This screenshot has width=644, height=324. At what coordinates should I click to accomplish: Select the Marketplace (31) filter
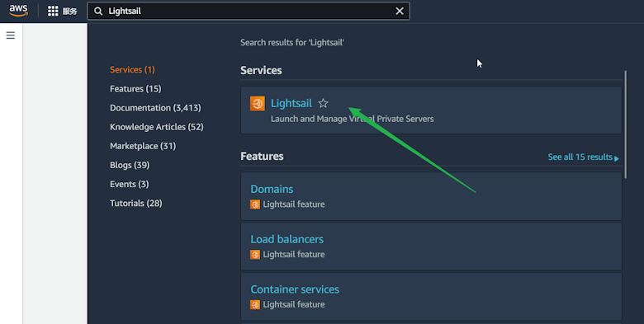click(x=143, y=146)
